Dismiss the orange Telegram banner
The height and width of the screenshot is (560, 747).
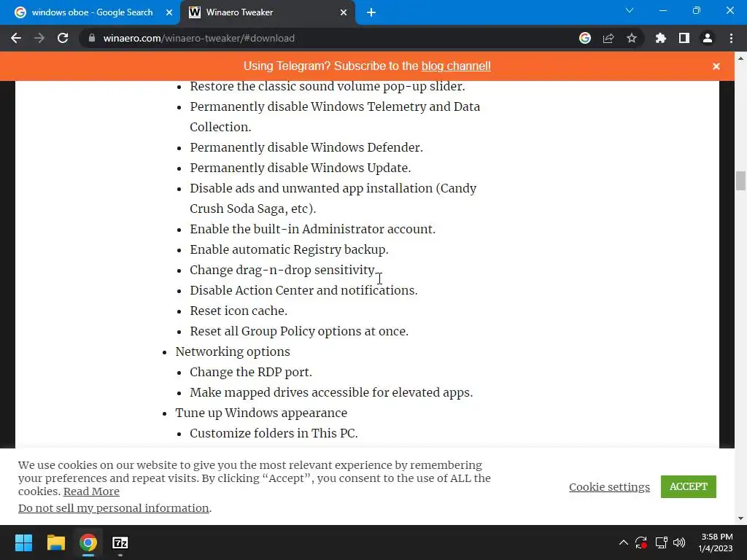(x=716, y=66)
